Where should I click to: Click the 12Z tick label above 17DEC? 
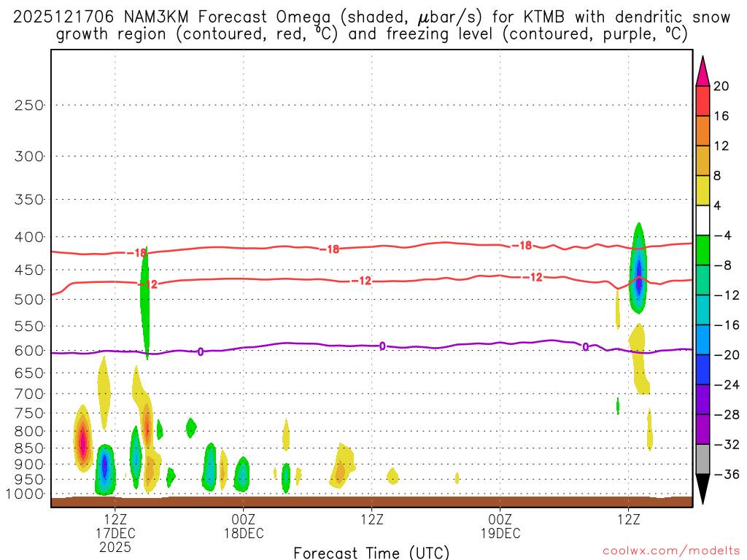pyautogui.click(x=115, y=519)
